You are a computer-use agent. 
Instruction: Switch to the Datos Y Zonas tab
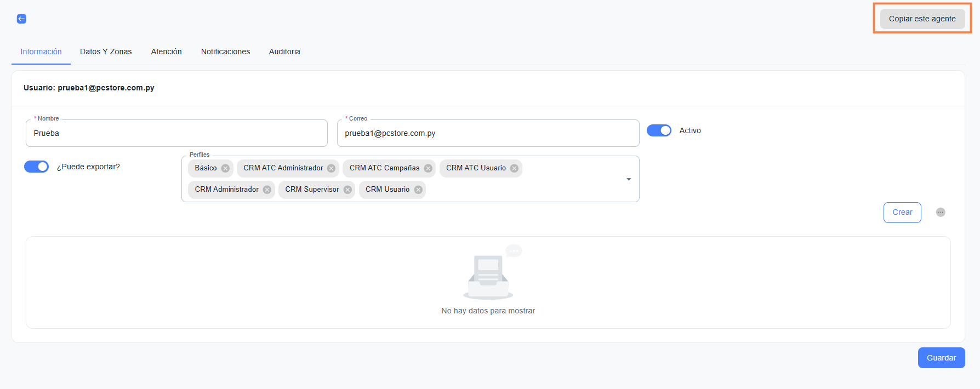pos(106,52)
